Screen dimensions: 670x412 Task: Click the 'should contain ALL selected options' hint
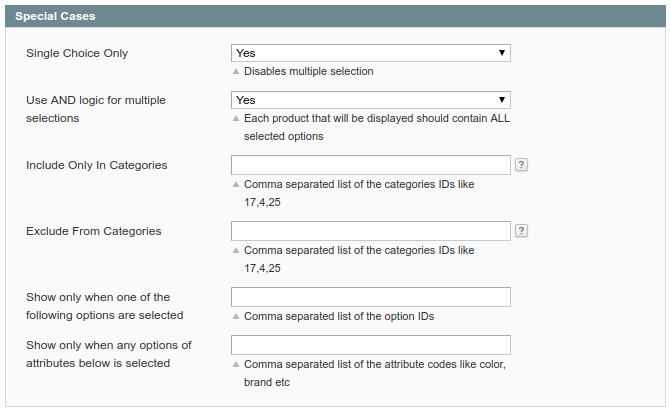point(374,127)
